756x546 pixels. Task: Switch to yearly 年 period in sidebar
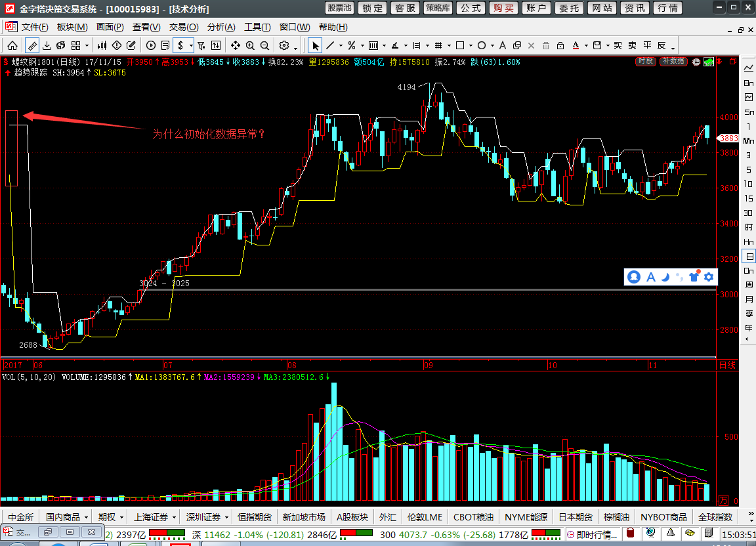(x=749, y=329)
